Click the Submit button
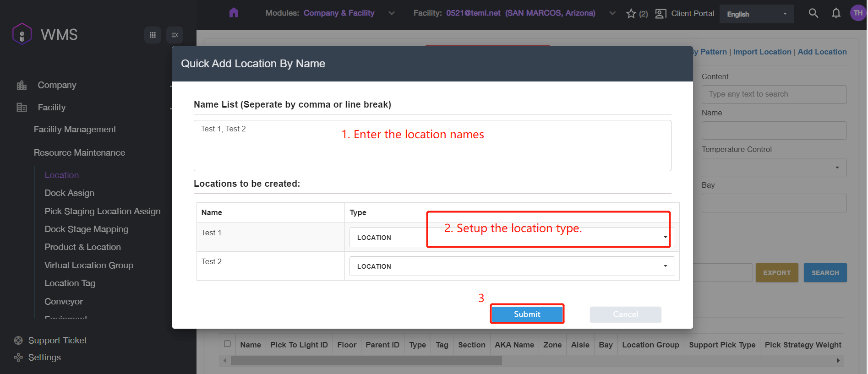Image resolution: width=868 pixels, height=374 pixels. pyautogui.click(x=527, y=314)
